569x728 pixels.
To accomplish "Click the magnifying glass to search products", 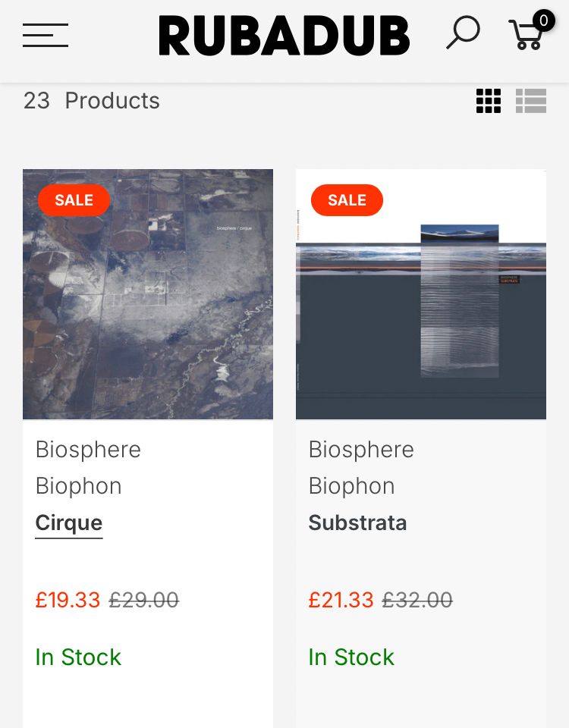I will click(x=462, y=33).
